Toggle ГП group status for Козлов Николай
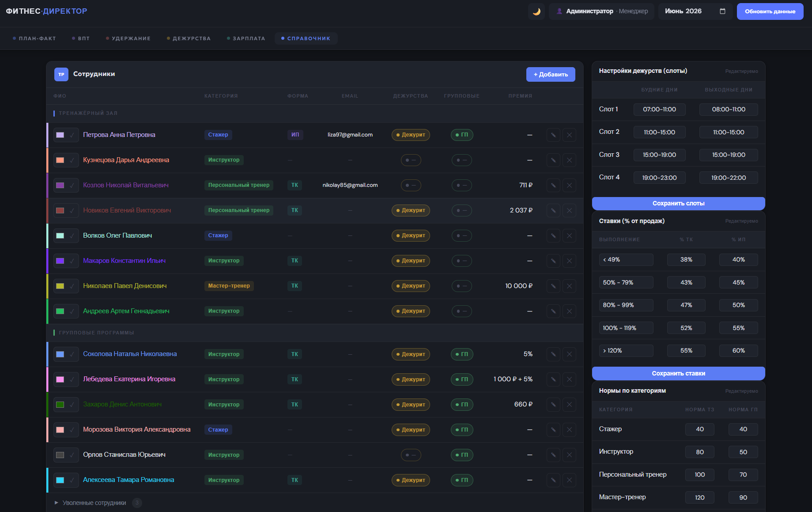The height and width of the screenshot is (512, 812). (x=461, y=186)
